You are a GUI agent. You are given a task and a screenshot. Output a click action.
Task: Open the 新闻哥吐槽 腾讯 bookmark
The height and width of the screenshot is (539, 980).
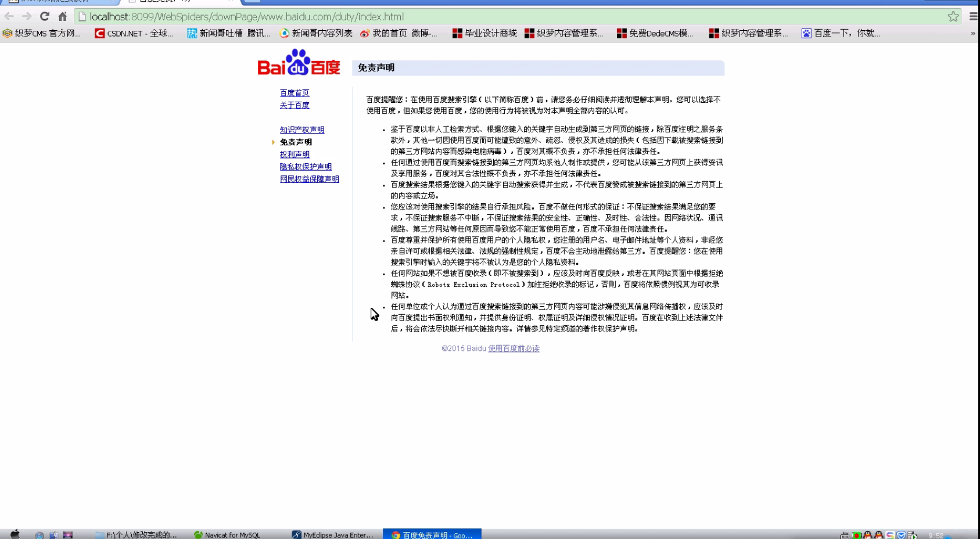[229, 34]
